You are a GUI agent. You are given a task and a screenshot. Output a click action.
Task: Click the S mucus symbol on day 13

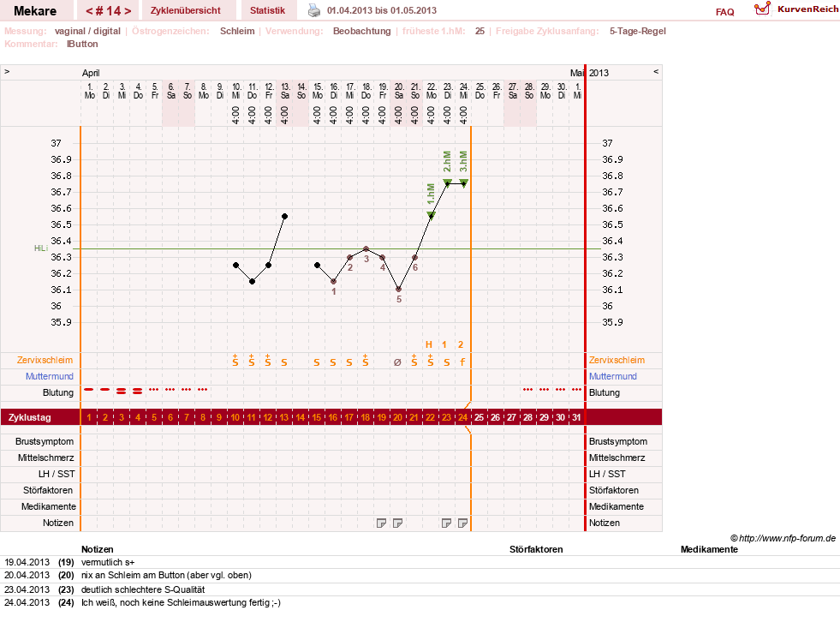284,362
